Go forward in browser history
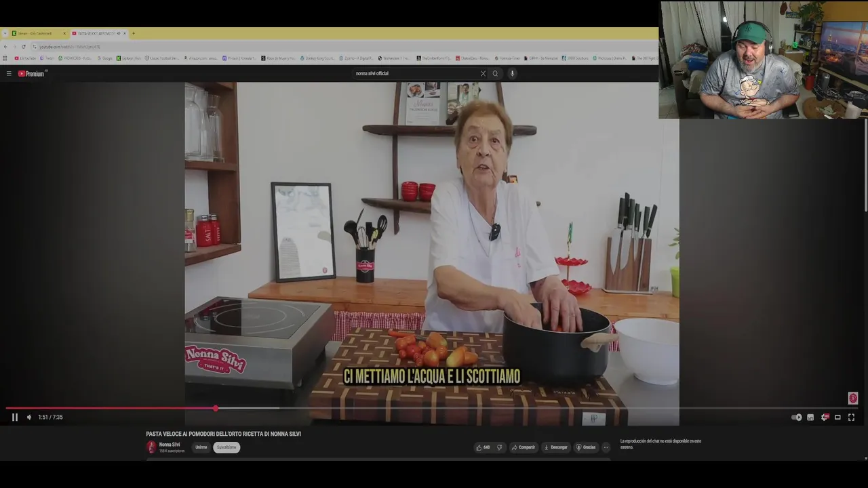Image resolution: width=868 pixels, height=488 pixels. (14, 47)
